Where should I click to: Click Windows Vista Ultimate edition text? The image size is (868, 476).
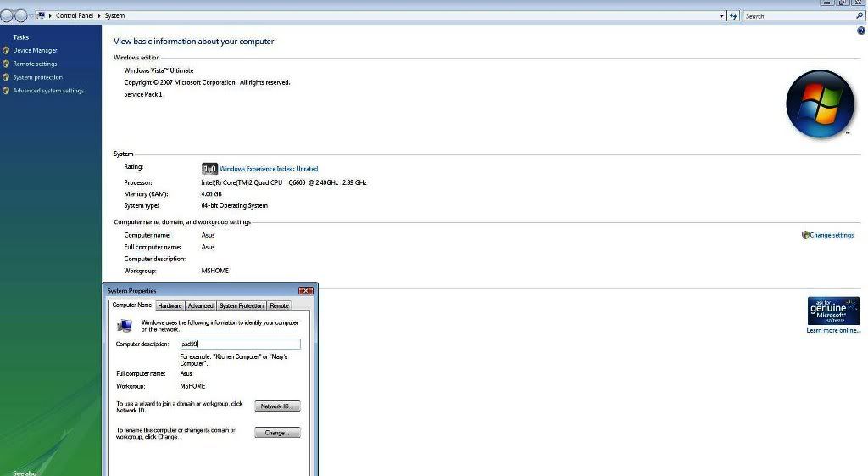click(x=159, y=70)
